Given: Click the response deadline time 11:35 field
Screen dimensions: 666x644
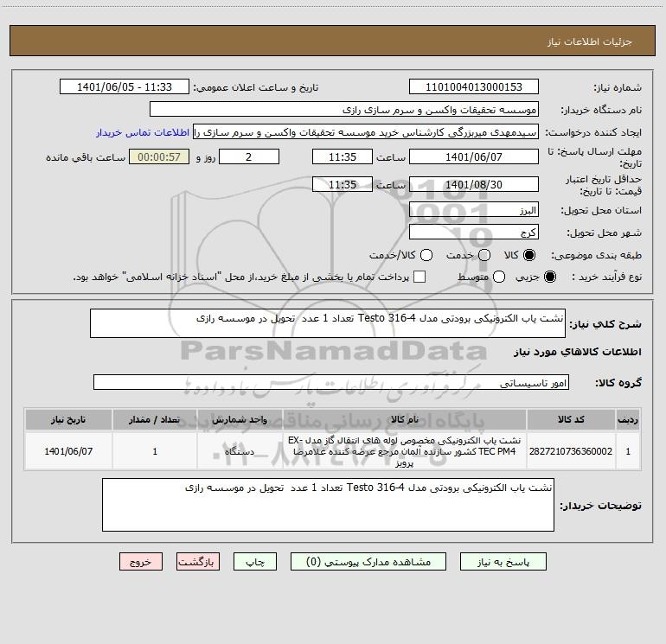Looking at the screenshot, I should 343,156.
